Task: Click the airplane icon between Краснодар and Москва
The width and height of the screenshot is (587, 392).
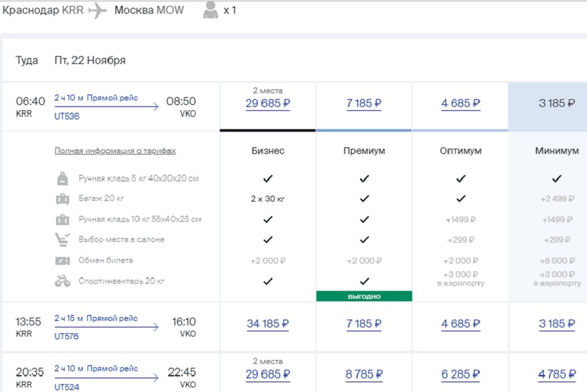Action: coord(97,11)
